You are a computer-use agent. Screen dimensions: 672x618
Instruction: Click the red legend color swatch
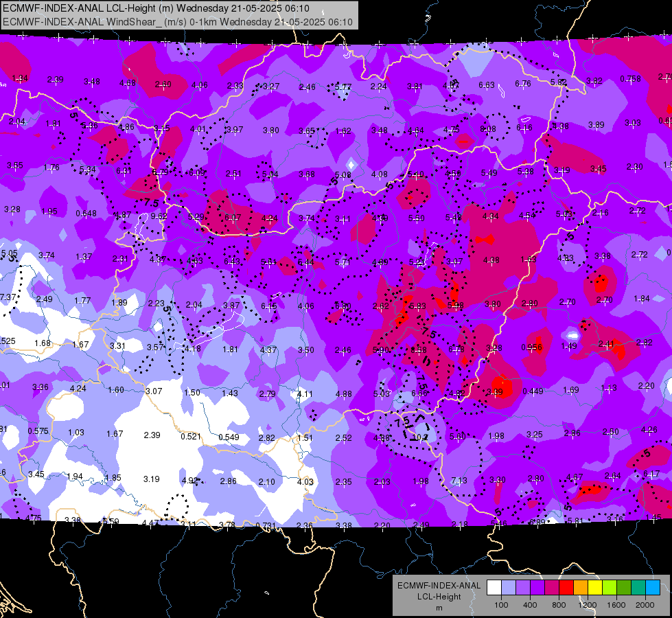tap(566, 588)
